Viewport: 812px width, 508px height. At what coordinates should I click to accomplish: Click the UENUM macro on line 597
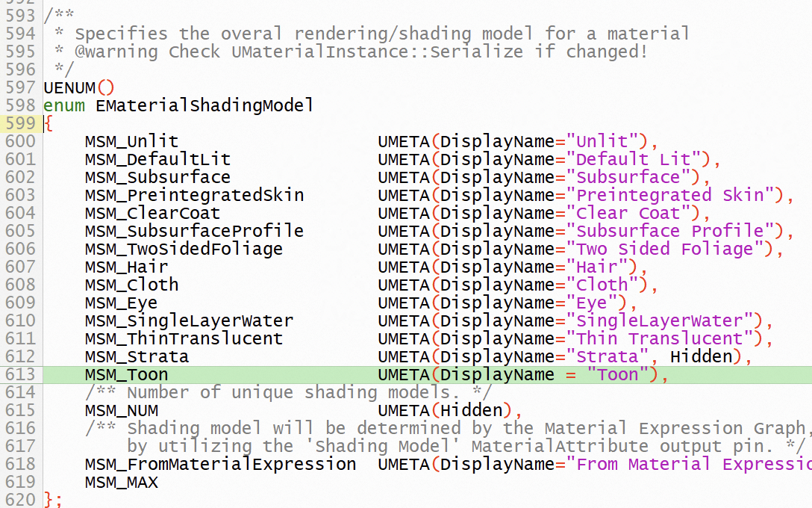[x=69, y=87]
